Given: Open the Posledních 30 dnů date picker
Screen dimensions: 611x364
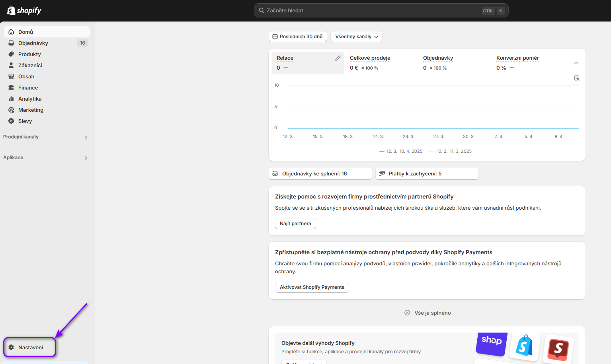Looking at the screenshot, I should 298,37.
